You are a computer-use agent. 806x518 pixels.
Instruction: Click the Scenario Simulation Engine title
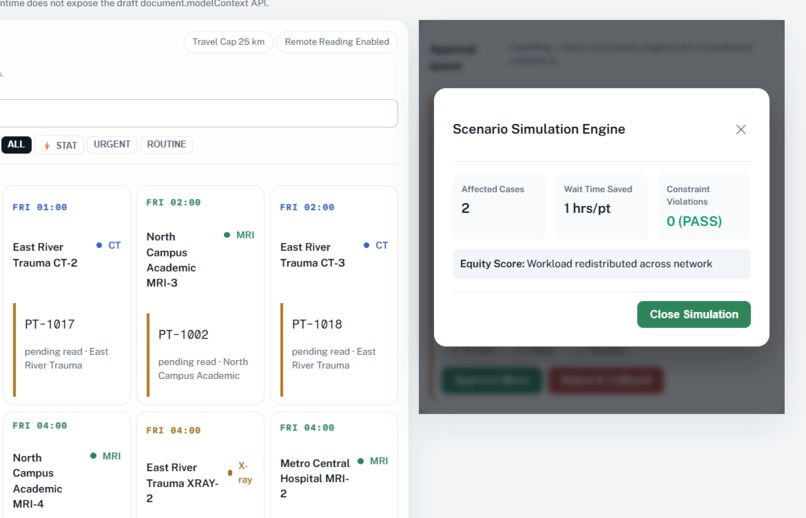pyautogui.click(x=539, y=130)
